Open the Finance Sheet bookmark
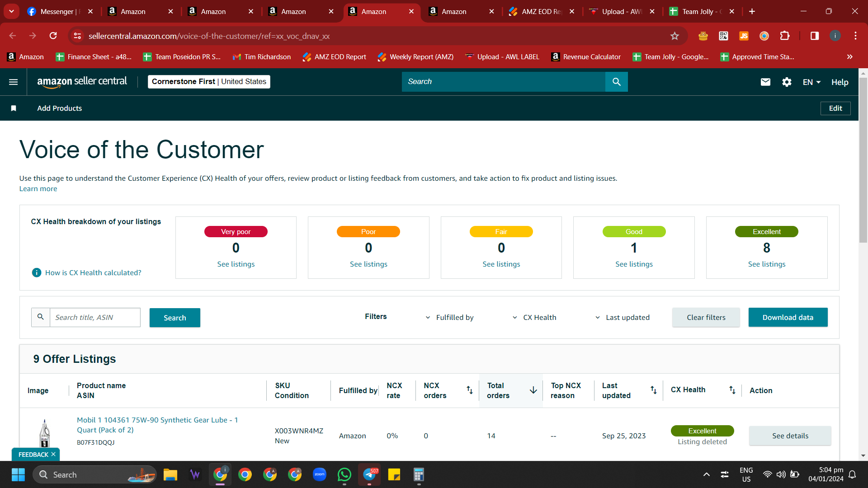The width and height of the screenshot is (868, 488). tap(94, 56)
